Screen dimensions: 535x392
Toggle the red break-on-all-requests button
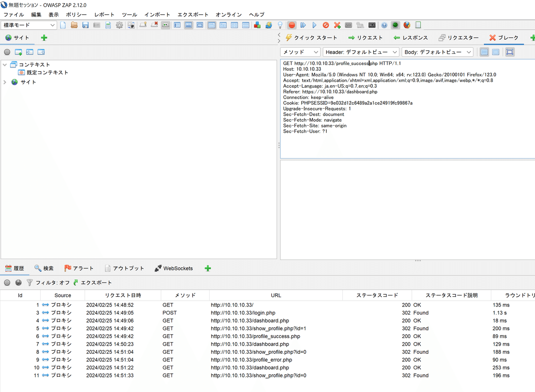(x=292, y=25)
